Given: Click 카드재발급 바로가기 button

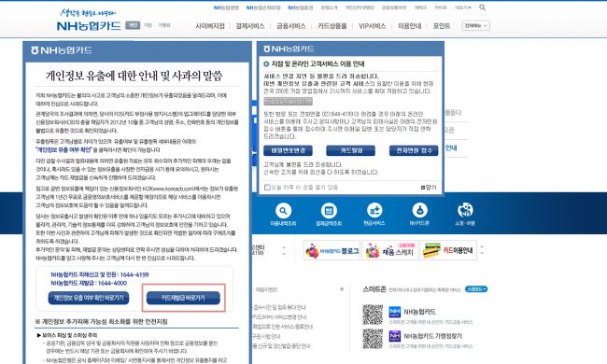Looking at the screenshot, I should (183, 298).
